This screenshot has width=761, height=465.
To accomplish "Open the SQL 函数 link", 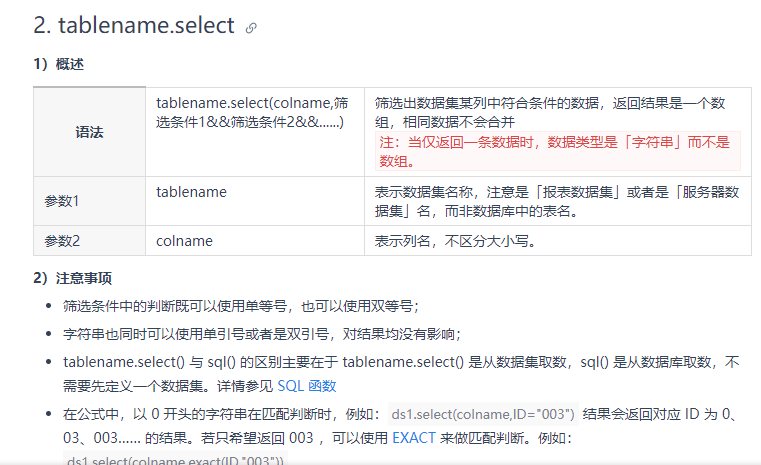I will coord(306,385).
